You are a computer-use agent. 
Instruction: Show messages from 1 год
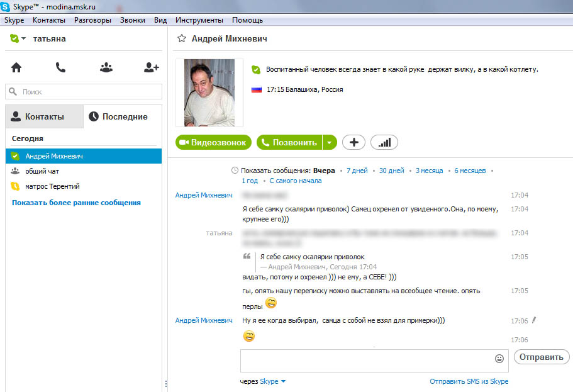250,181
